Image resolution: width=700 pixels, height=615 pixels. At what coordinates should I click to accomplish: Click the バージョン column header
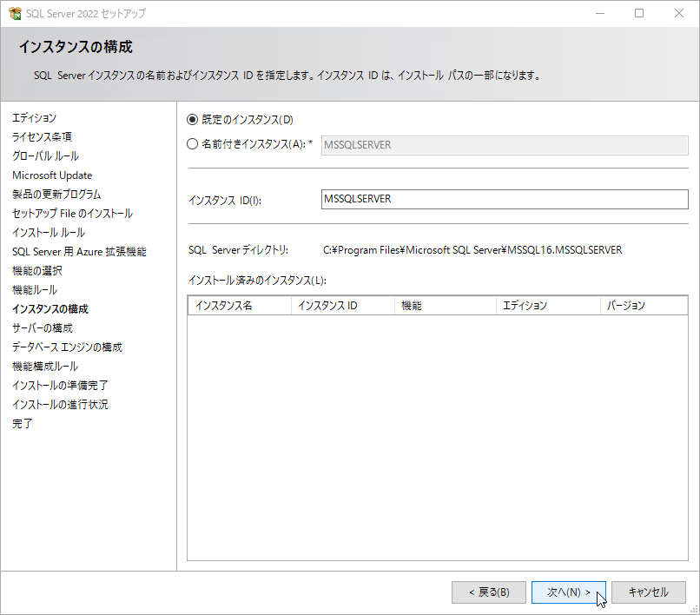click(x=643, y=306)
